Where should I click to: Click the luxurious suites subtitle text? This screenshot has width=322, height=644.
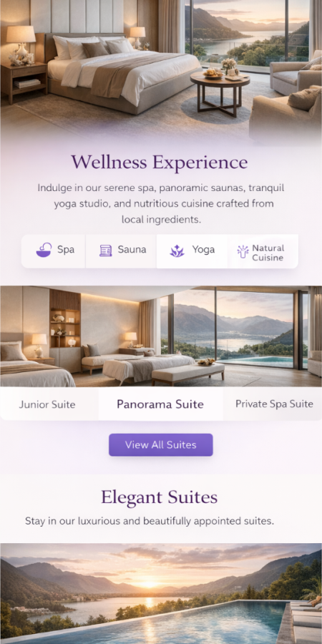149,521
